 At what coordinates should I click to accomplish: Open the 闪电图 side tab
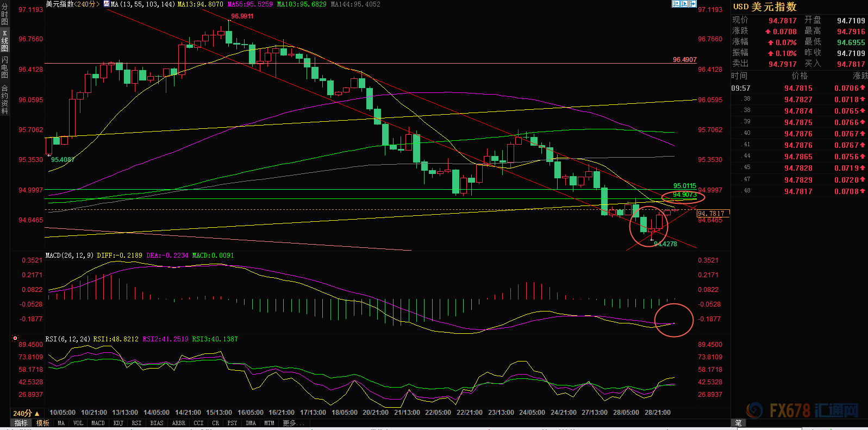[4, 67]
